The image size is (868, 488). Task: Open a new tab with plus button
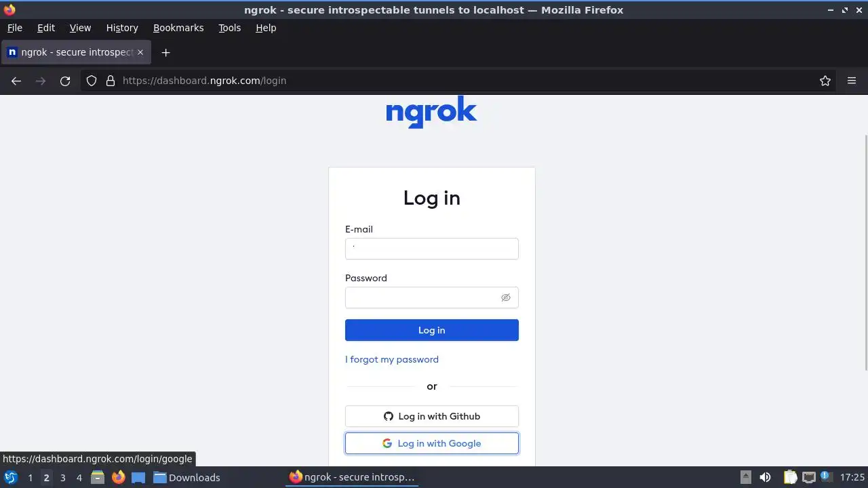[165, 52]
